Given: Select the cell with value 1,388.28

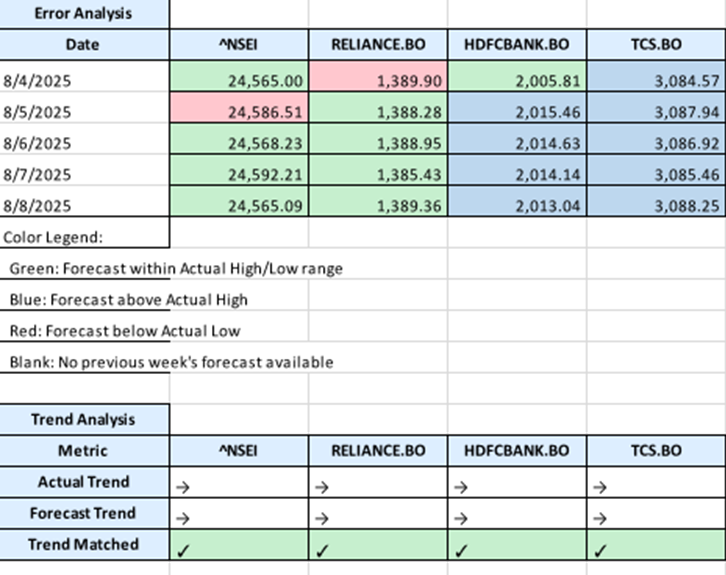Looking at the screenshot, I should [x=378, y=107].
